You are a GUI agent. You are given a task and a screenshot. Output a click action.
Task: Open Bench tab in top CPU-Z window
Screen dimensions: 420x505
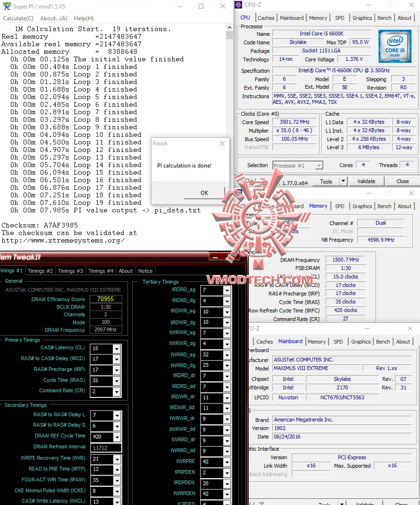[x=384, y=18]
